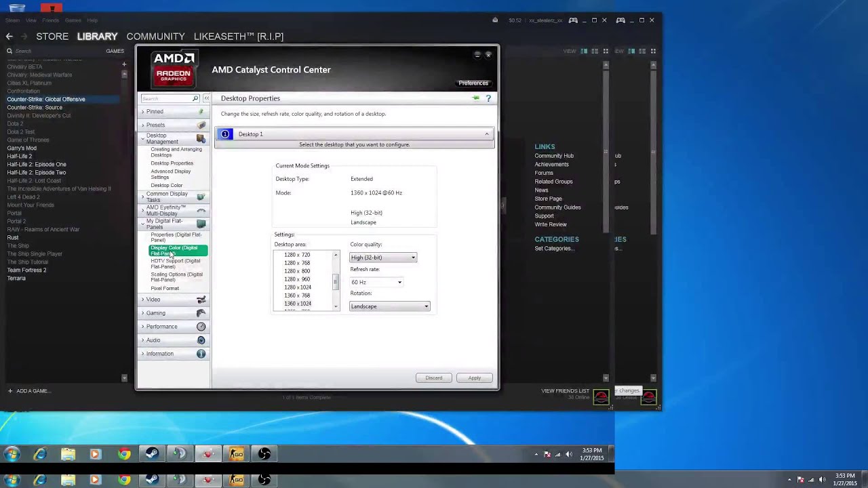Select HDTV Support (Digital Flat-Panel)
The height and width of the screenshot is (488, 868).
[175, 264]
